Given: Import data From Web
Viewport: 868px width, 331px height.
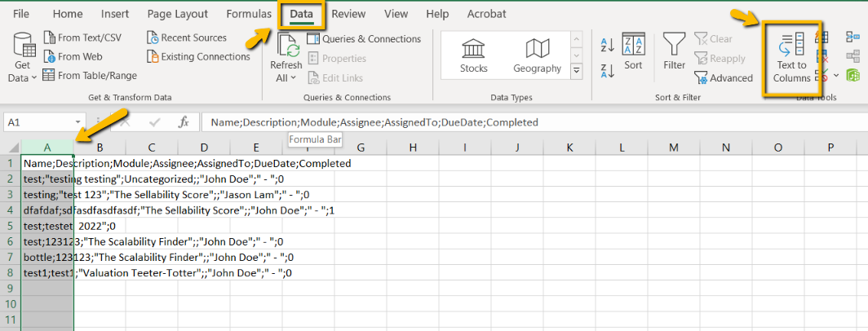Looking at the screenshot, I should pos(73,56).
